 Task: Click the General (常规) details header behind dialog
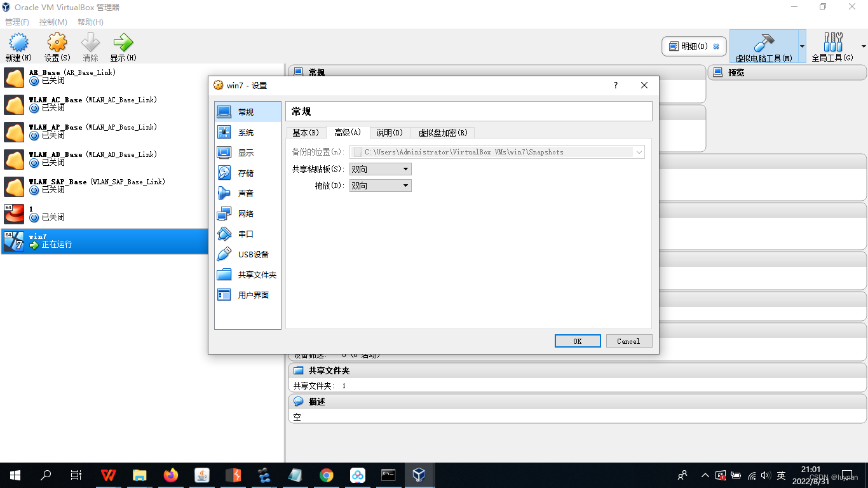pos(497,72)
